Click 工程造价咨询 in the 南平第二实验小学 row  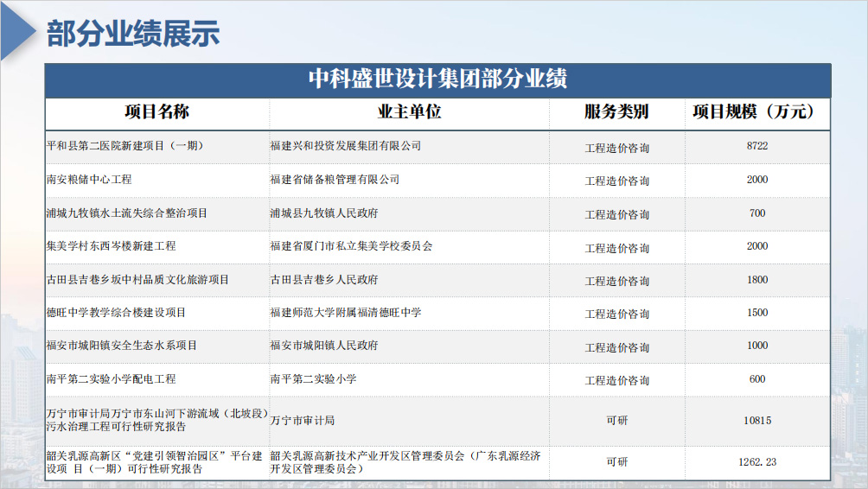[x=616, y=381]
